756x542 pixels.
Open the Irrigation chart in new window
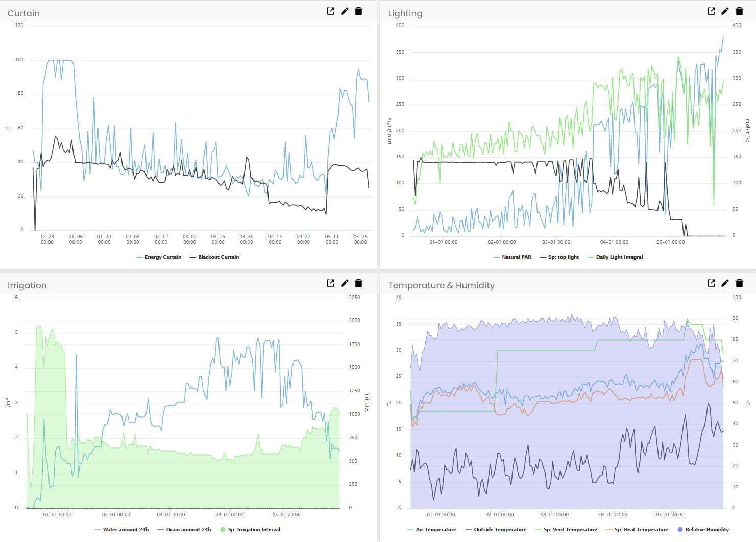pos(330,283)
